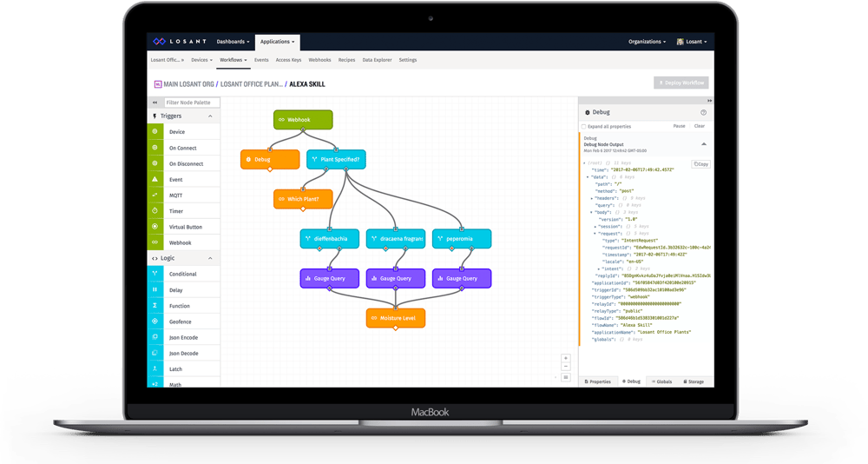
Task: Open the Access Keys tab
Action: point(288,60)
